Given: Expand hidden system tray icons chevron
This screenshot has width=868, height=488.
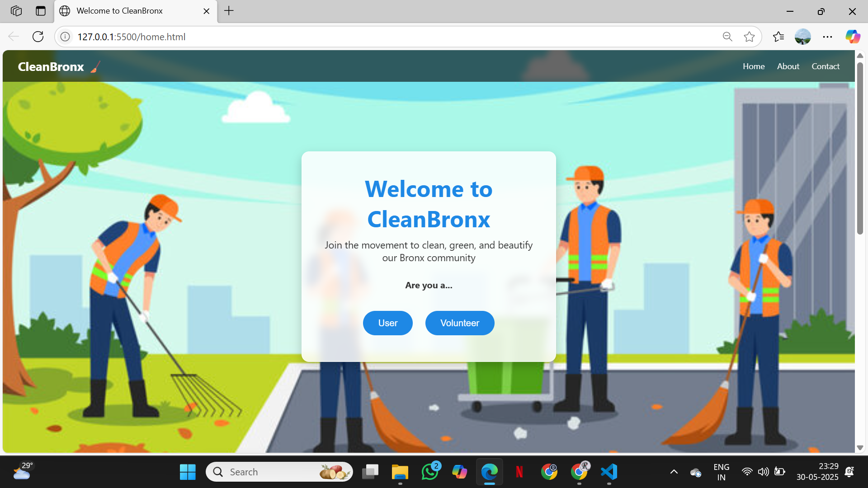Looking at the screenshot, I should [x=674, y=472].
